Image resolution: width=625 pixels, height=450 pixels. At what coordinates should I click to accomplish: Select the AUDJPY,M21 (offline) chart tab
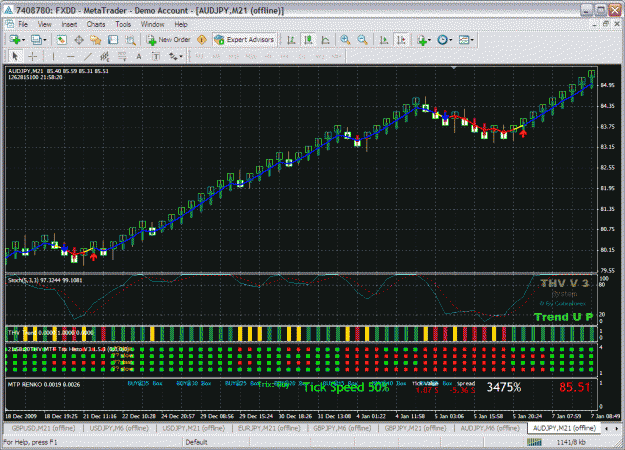pyautogui.click(x=564, y=428)
